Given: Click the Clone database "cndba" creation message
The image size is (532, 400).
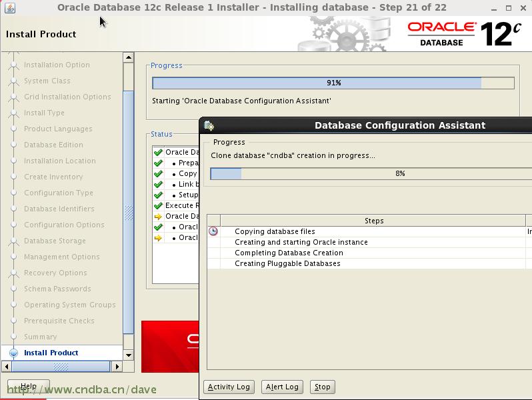Looking at the screenshot, I should 293,156.
